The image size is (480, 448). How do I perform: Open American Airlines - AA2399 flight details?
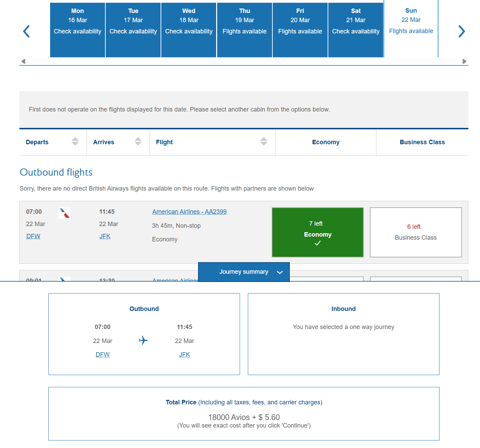coord(189,212)
